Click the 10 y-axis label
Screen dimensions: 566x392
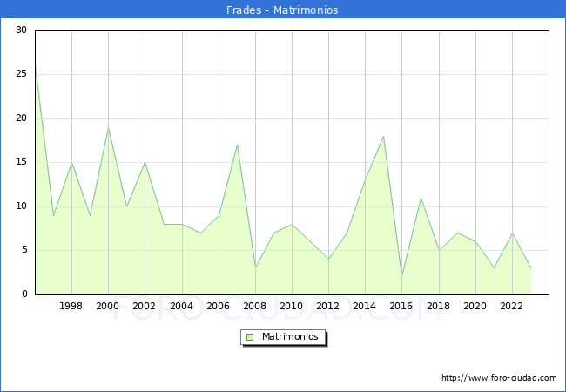21,206
